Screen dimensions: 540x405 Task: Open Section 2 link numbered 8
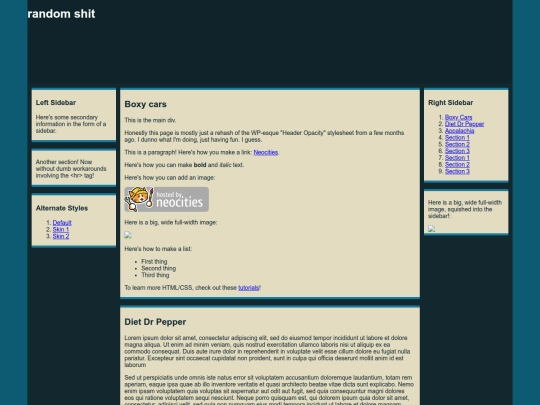click(x=457, y=165)
